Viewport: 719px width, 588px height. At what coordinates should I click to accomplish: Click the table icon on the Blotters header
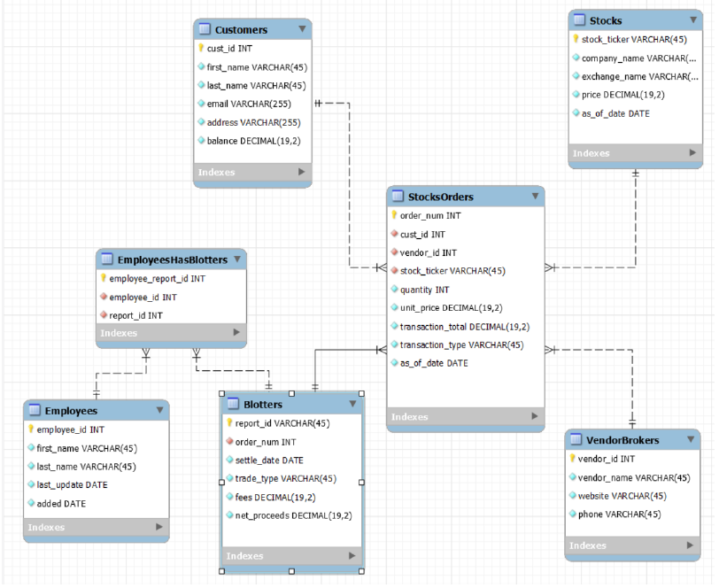pyautogui.click(x=232, y=404)
